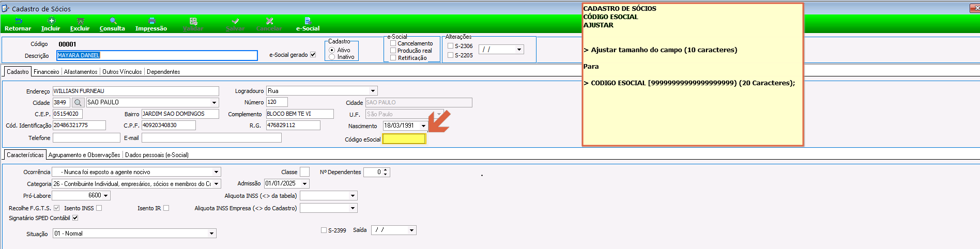
Task: Open the Logradouro dropdown
Action: coord(373,91)
